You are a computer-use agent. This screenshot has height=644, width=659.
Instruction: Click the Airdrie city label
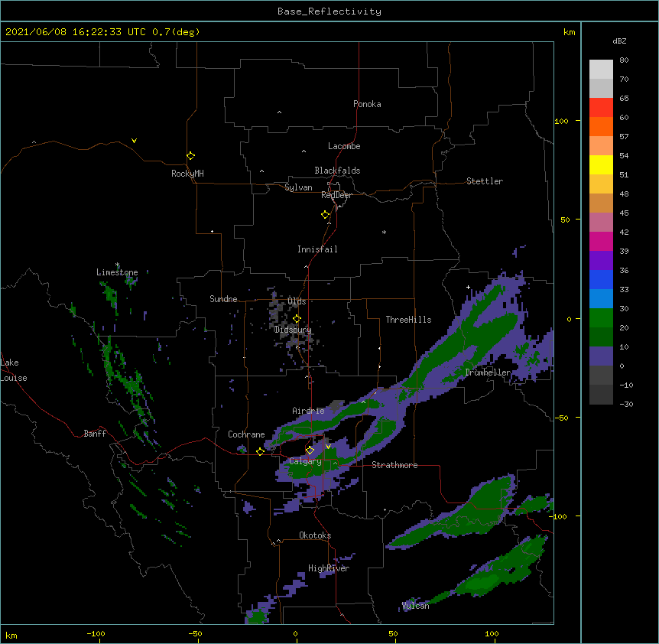(308, 411)
